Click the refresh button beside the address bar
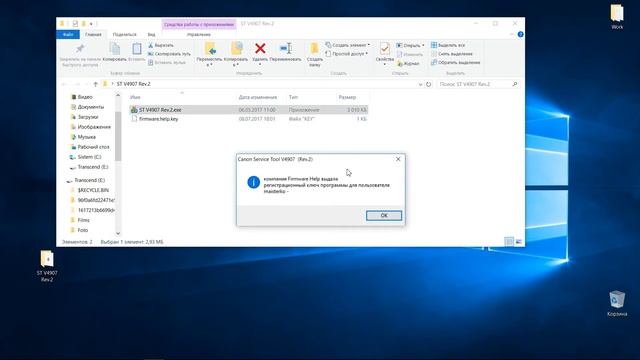 [429, 84]
